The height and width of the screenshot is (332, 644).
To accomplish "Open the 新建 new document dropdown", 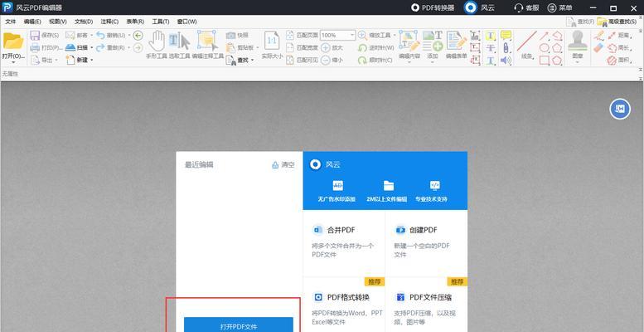I will 92,60.
